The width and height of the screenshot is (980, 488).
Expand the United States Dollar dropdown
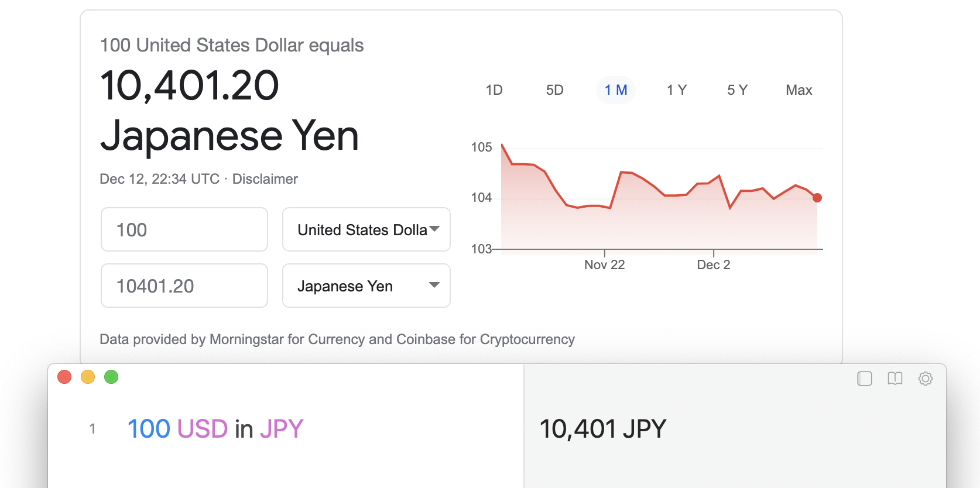pos(366,229)
